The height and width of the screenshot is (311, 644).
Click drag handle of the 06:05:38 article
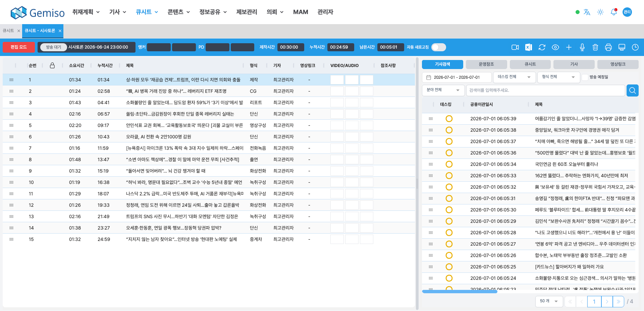point(431,130)
